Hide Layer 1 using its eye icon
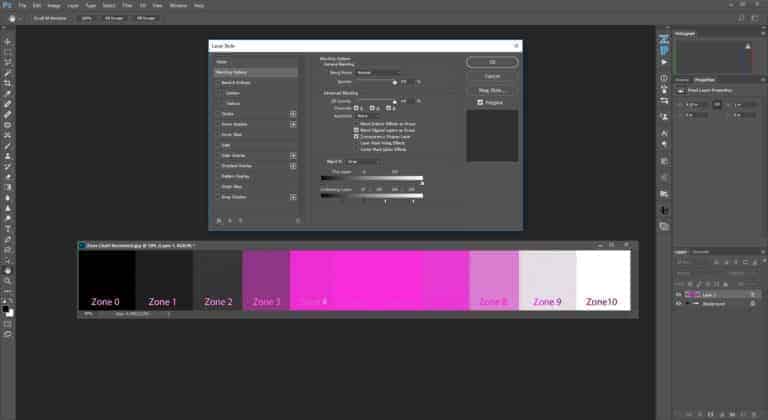The width and height of the screenshot is (768, 420). [678, 295]
